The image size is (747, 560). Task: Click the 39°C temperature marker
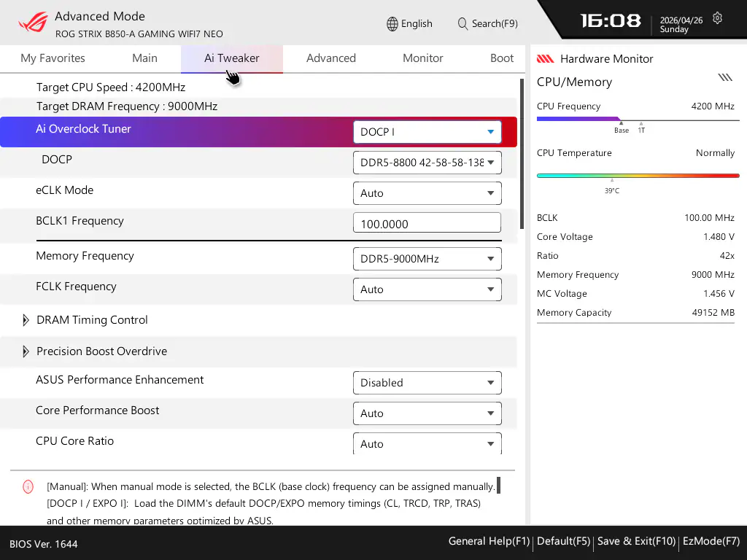click(x=612, y=188)
